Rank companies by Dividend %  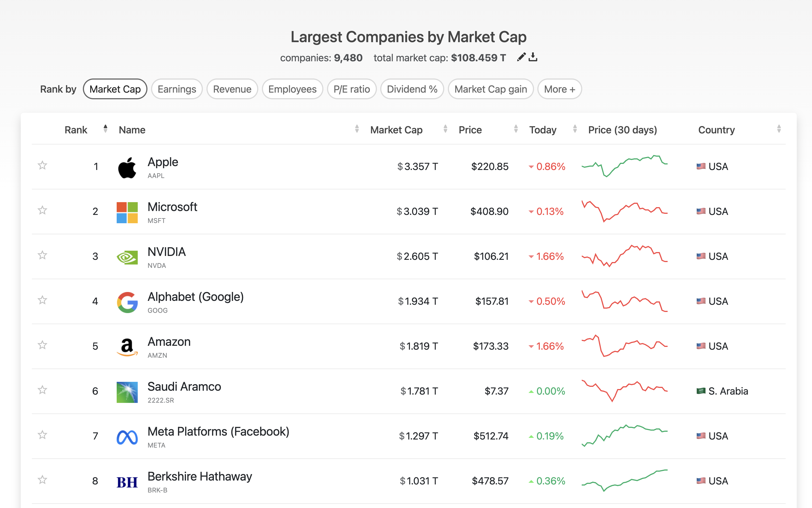pyautogui.click(x=412, y=89)
